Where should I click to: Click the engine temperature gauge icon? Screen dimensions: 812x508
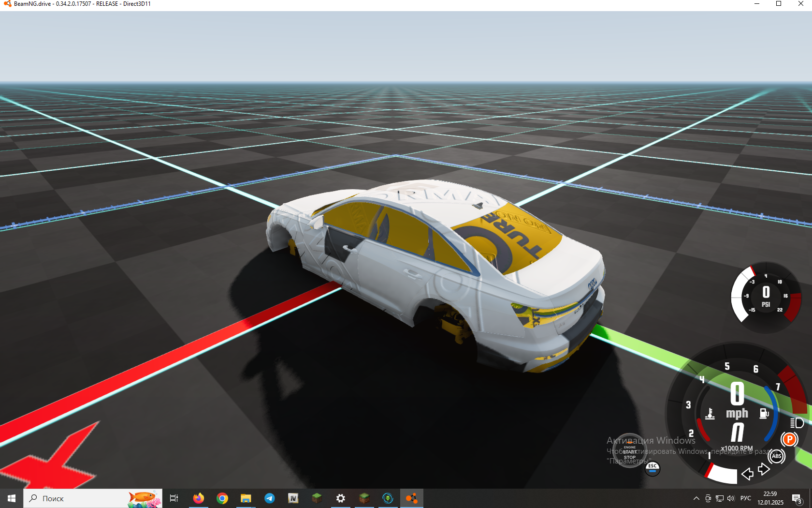[x=710, y=414]
